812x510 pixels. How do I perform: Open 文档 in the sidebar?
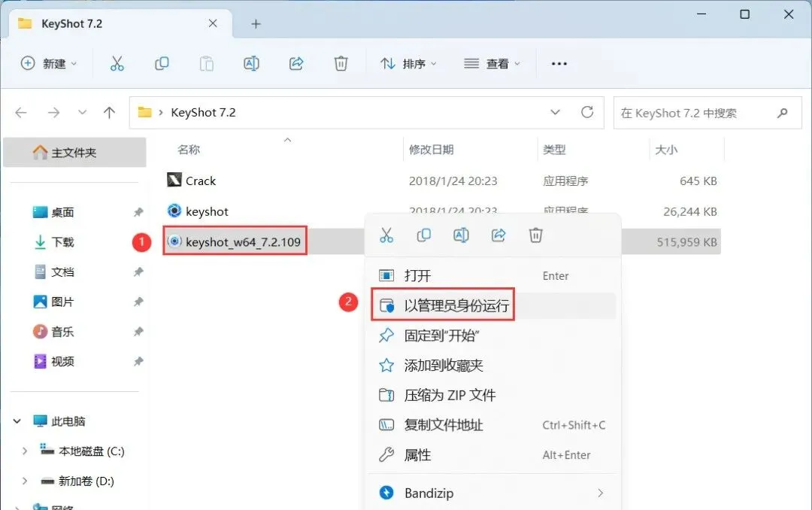(62, 272)
